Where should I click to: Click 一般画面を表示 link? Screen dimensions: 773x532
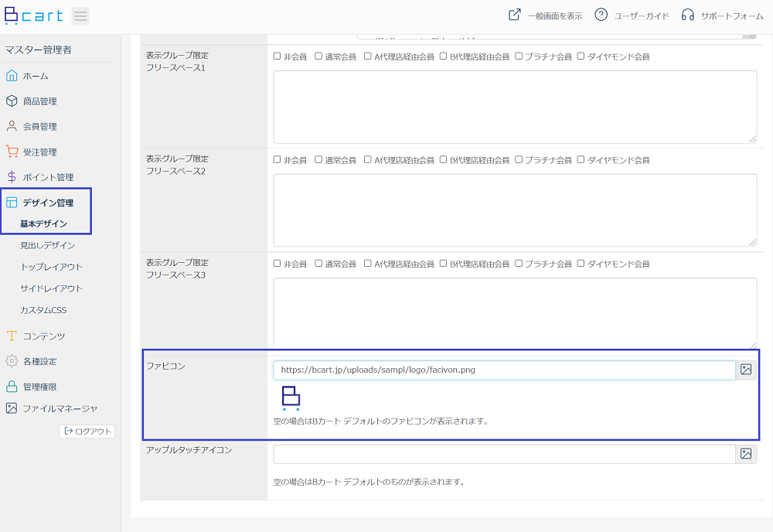[555, 15]
